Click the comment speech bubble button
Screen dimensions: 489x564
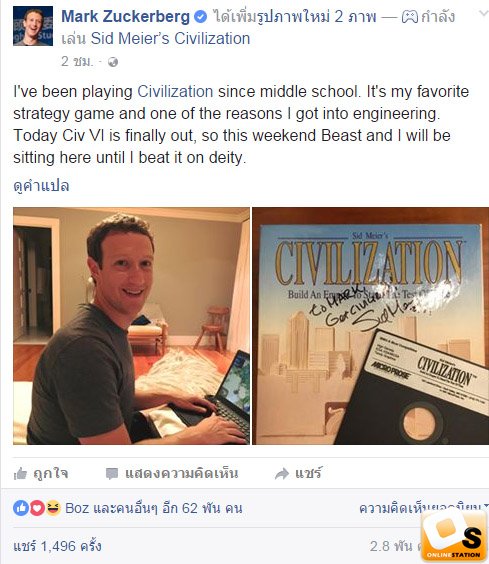tap(172, 473)
